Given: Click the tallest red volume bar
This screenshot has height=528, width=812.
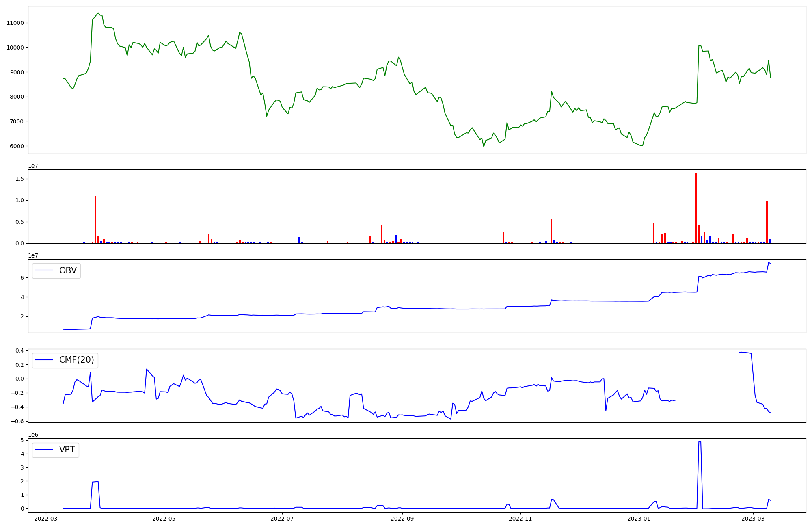Looking at the screenshot, I should [x=695, y=208].
